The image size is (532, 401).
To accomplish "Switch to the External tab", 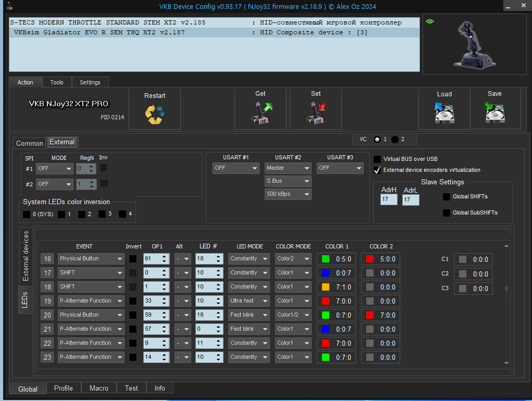I will pos(62,142).
